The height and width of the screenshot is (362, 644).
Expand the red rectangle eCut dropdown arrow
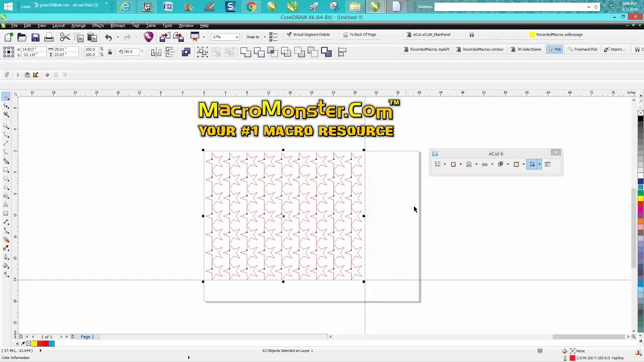(x=460, y=164)
